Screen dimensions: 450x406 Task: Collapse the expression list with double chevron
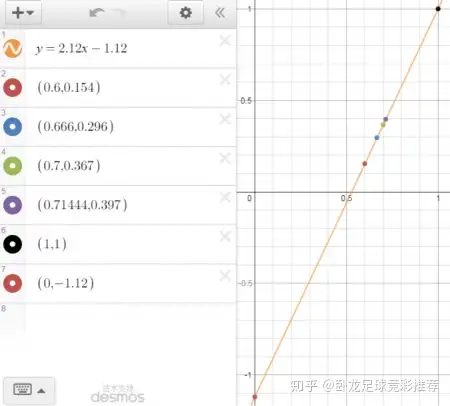click(220, 13)
